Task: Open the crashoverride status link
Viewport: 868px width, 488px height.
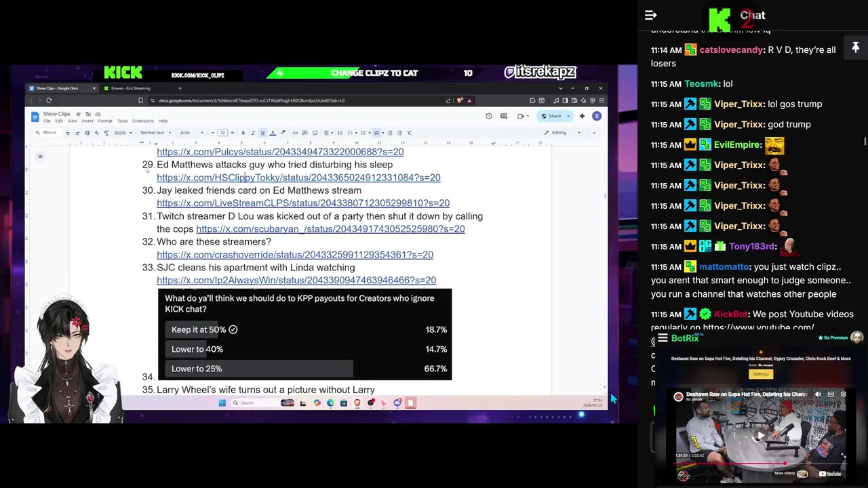Action: [295, 255]
